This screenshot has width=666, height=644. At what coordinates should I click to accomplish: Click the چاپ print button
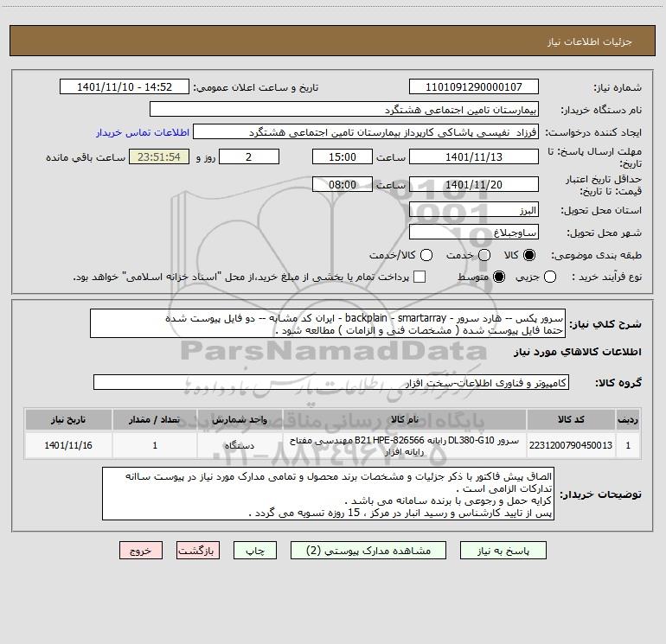pos(255,551)
